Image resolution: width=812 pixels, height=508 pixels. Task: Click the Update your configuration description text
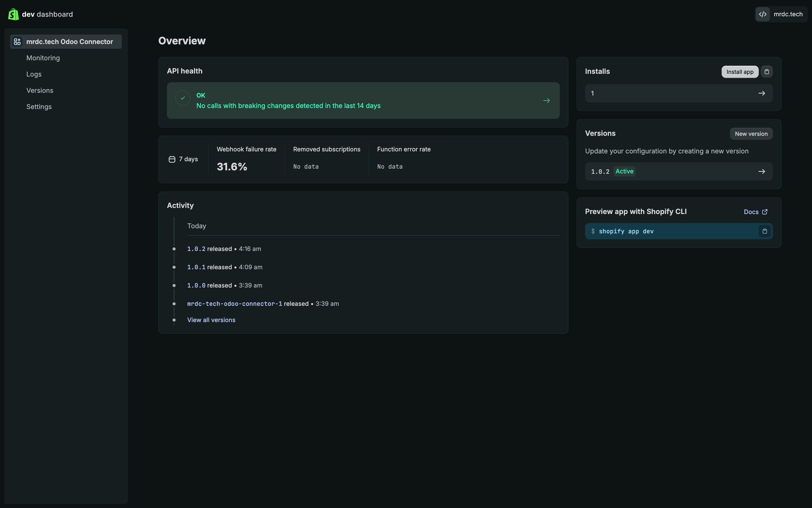(667, 151)
